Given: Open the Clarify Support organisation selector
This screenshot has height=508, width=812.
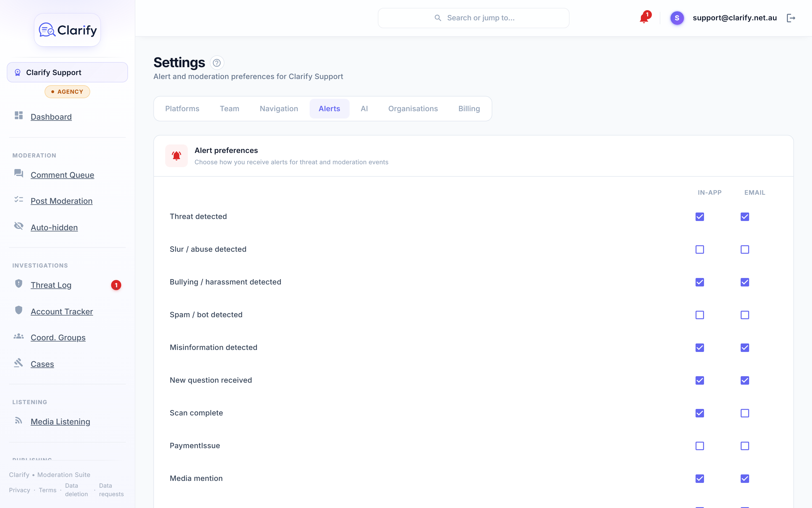Looking at the screenshot, I should coord(67,72).
